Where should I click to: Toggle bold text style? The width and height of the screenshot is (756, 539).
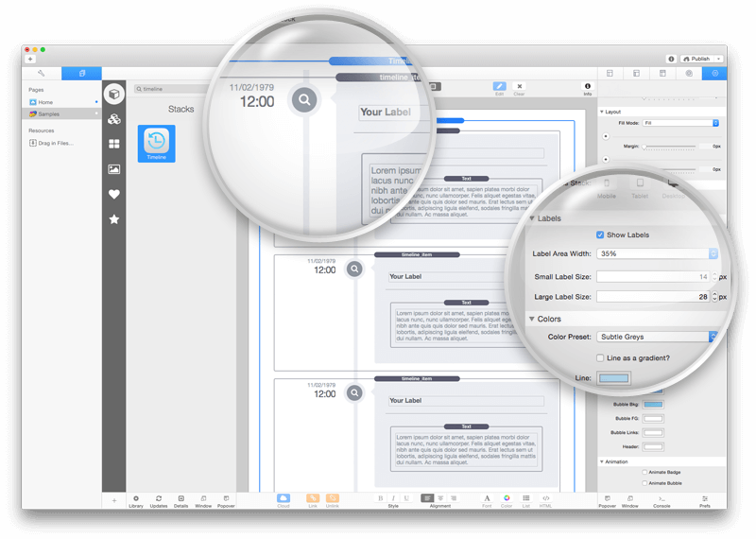[x=381, y=498]
